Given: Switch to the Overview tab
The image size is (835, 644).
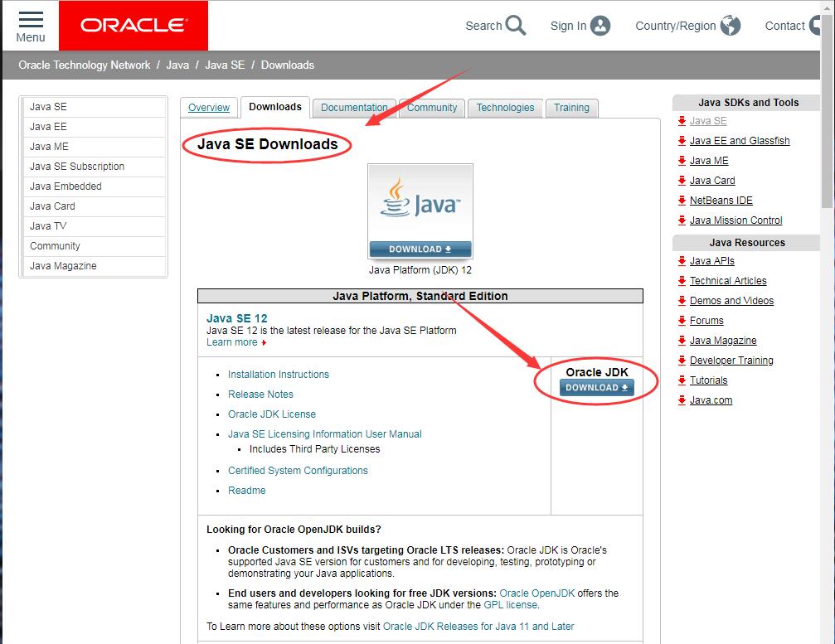Looking at the screenshot, I should [209, 108].
